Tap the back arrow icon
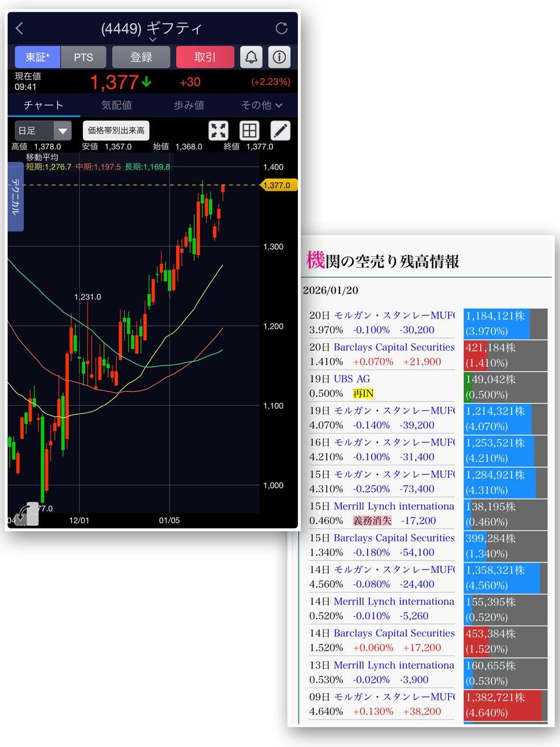Image resolution: width=560 pixels, height=747 pixels. [20, 28]
